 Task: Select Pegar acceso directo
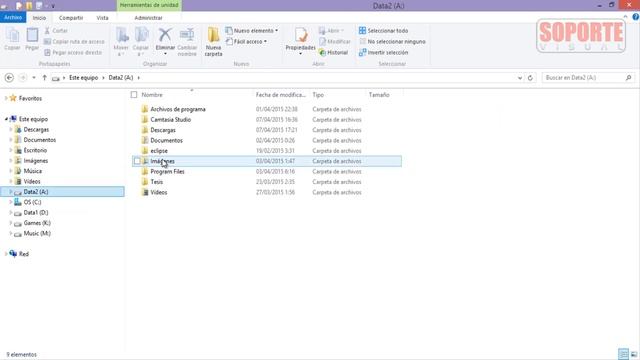(x=73, y=53)
